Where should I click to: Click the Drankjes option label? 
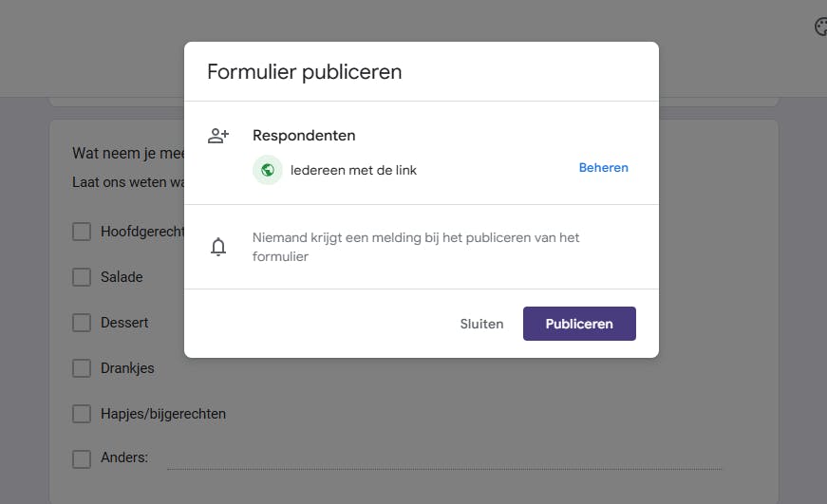click(127, 368)
